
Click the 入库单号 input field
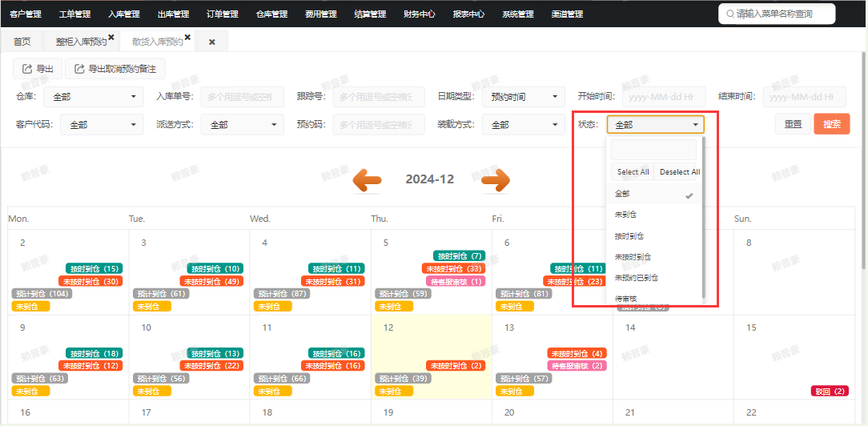pyautogui.click(x=243, y=97)
